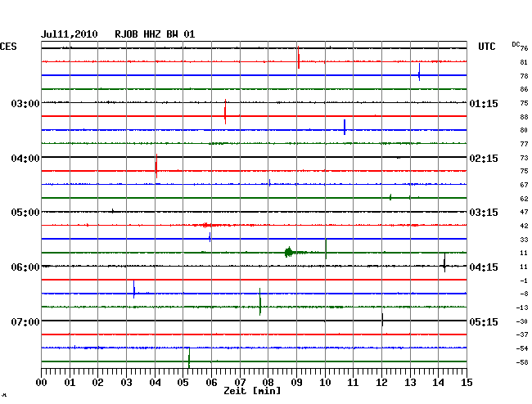
Task: Click DC value -30 in right column
Action: click(522, 321)
